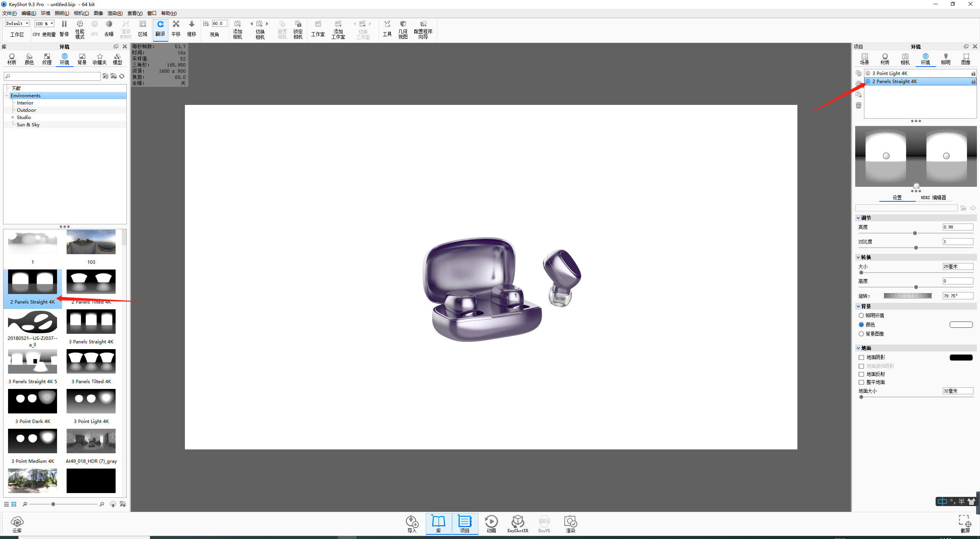Click the white background color swatch

click(x=961, y=325)
